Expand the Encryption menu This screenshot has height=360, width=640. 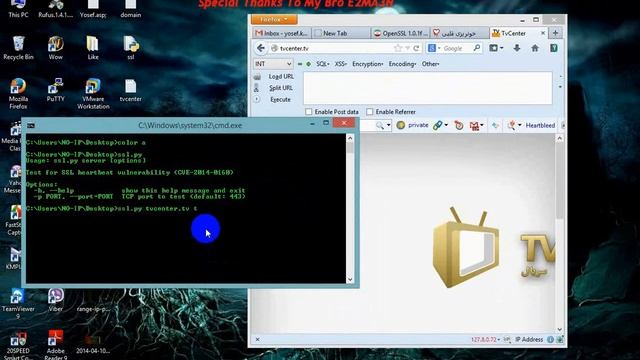point(367,64)
